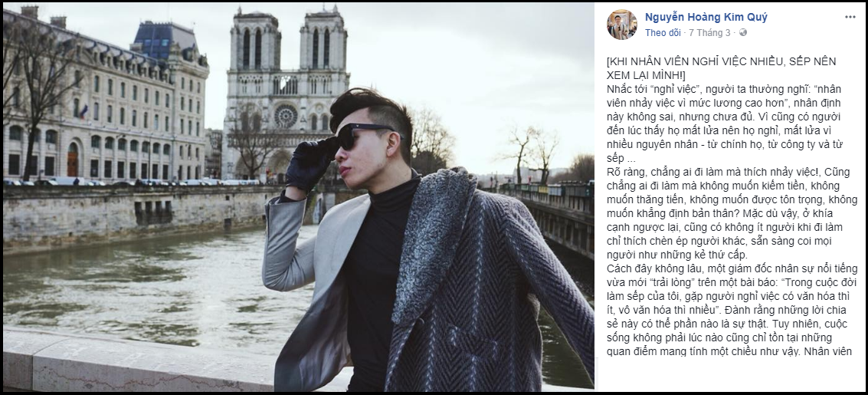Open the three-dot post options menu
The image size is (868, 395).
[850, 17]
